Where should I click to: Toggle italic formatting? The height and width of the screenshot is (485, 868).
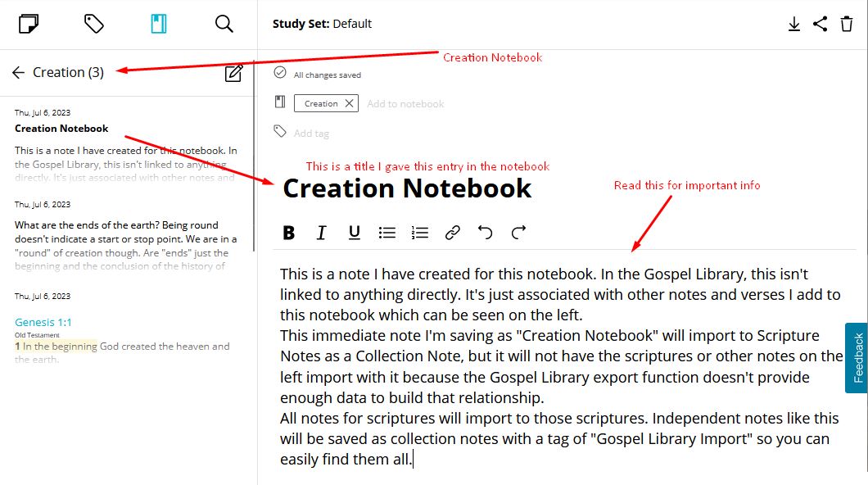(x=321, y=233)
